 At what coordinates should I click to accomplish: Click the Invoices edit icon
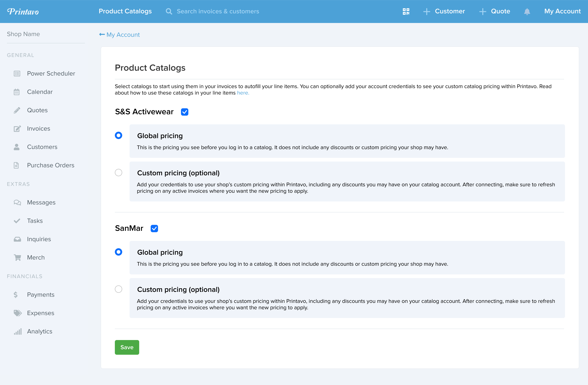pyautogui.click(x=17, y=128)
